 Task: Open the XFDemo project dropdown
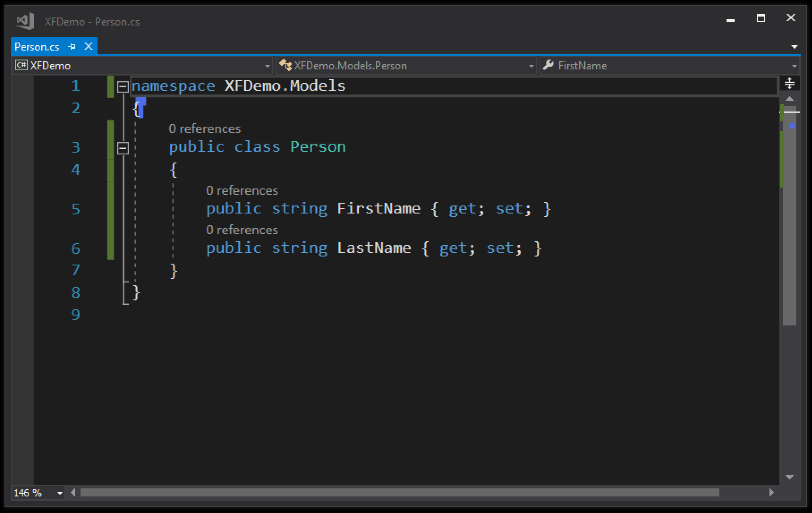267,66
